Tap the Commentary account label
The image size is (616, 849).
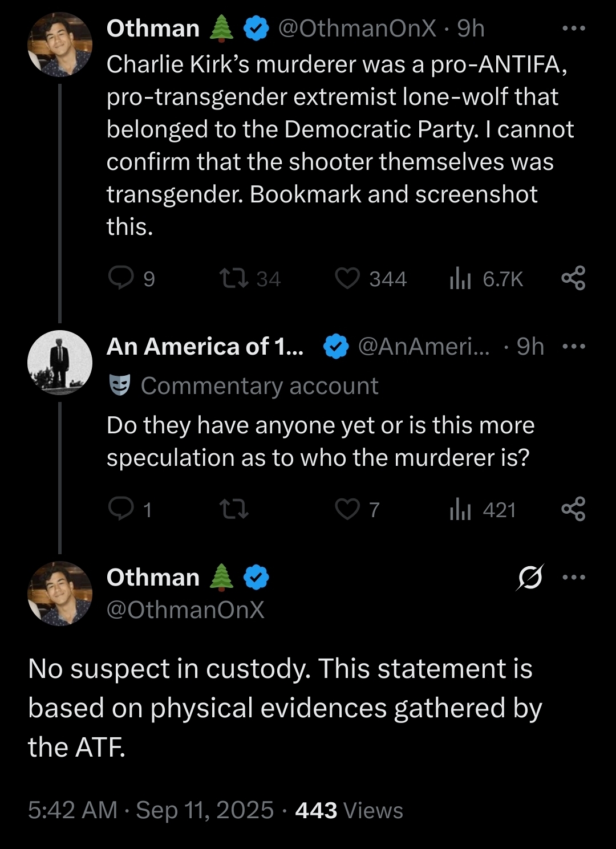click(x=259, y=386)
